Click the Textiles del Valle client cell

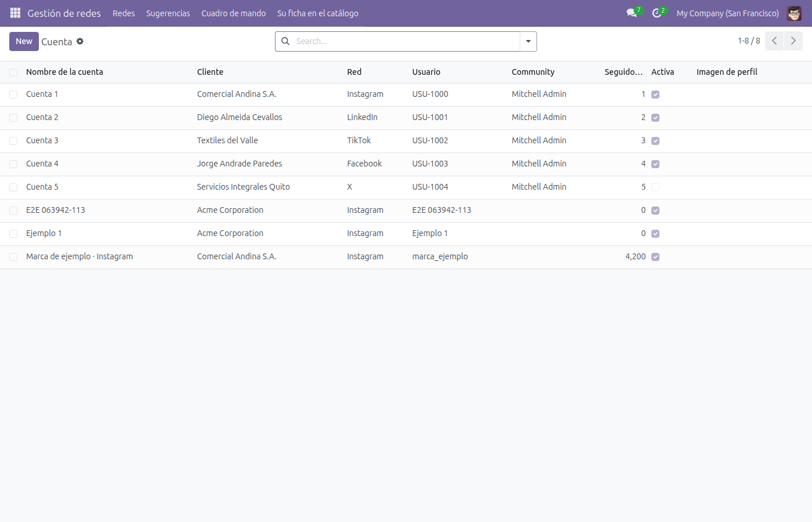(x=227, y=140)
